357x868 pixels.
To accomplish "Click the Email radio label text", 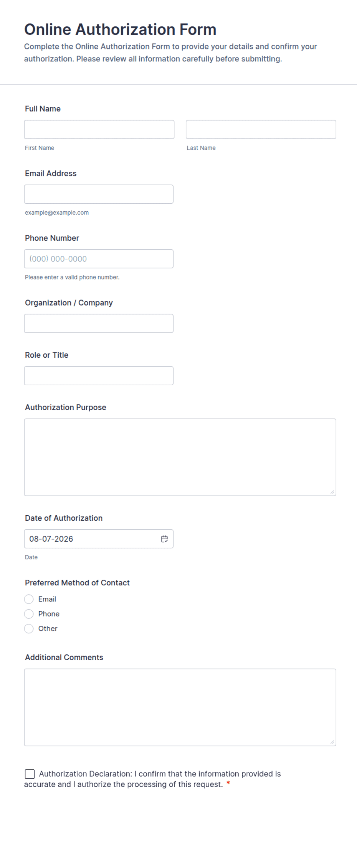I will click(x=47, y=599).
